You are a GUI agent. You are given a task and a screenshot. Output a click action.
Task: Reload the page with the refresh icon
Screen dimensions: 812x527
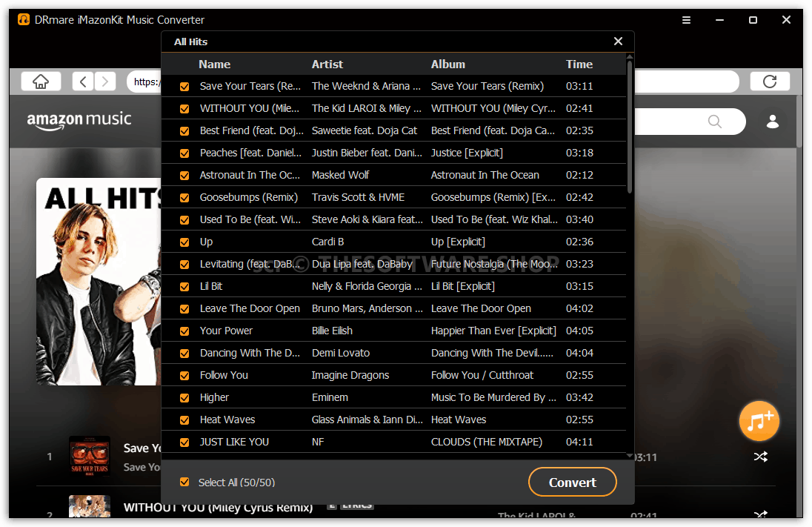point(770,82)
